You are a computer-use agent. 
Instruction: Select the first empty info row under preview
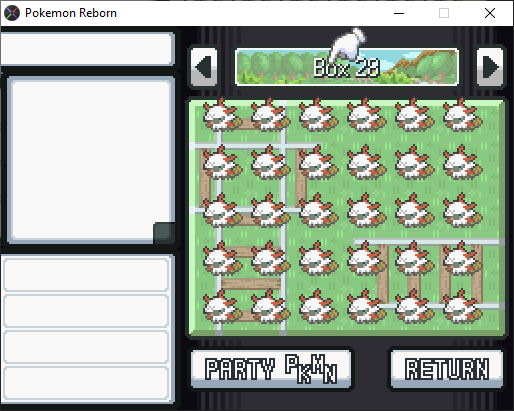86,274
